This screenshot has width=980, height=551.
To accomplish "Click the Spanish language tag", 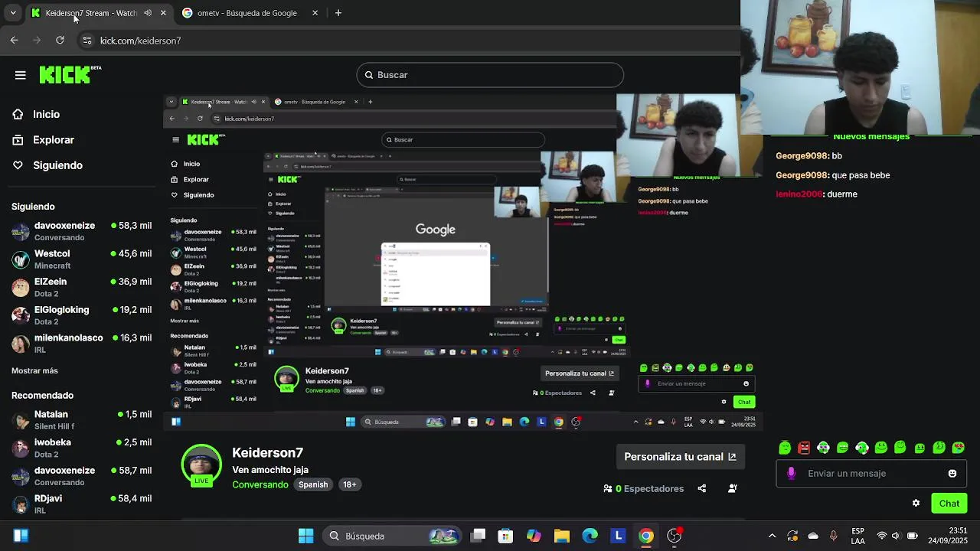I will (x=313, y=484).
